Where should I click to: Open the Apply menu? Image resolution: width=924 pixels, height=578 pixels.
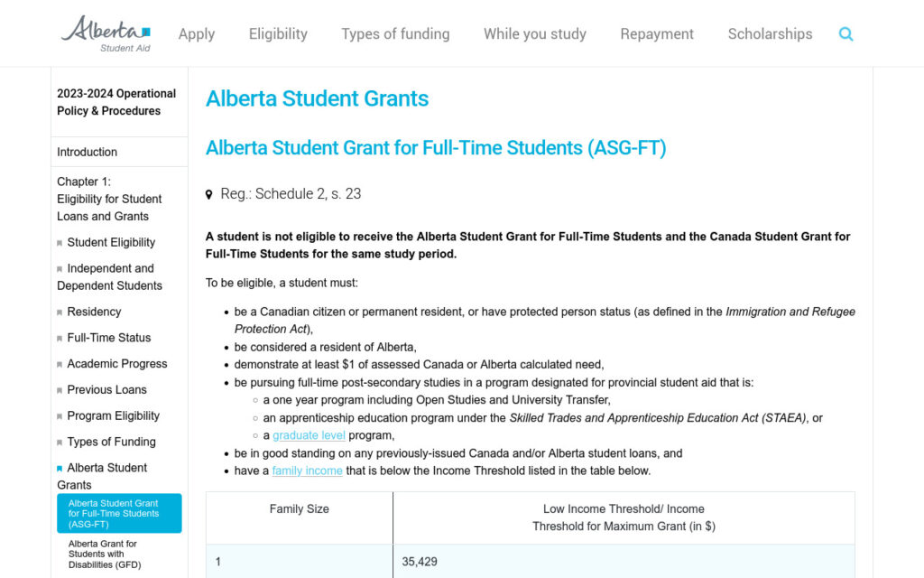(x=197, y=34)
